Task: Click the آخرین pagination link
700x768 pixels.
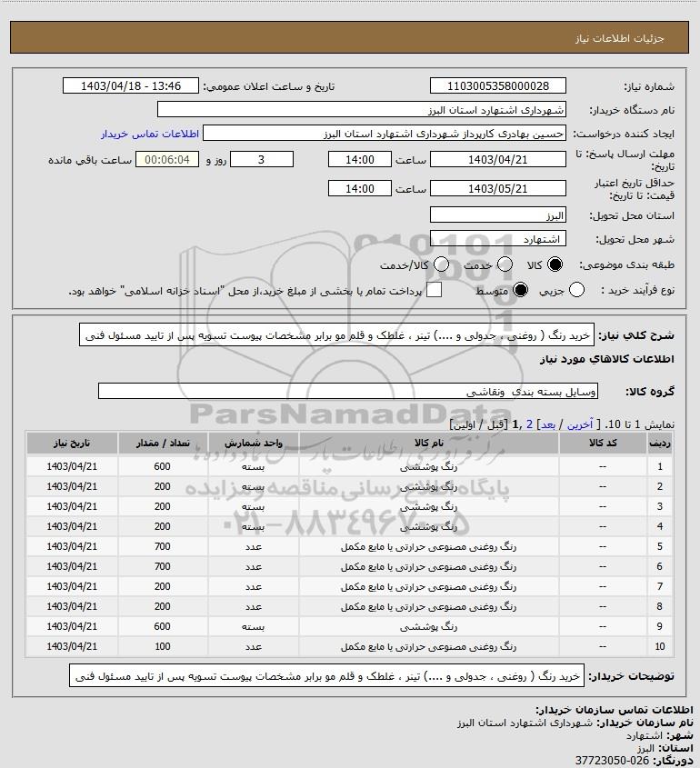Action: (580, 424)
